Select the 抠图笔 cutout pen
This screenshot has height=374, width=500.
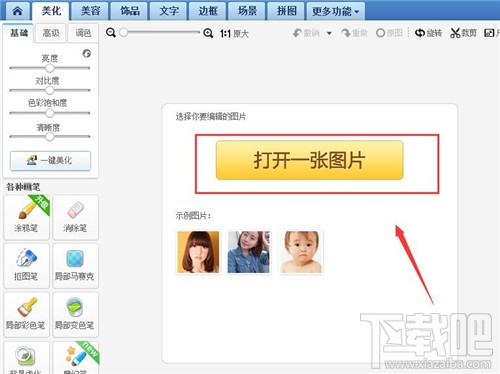tap(26, 266)
